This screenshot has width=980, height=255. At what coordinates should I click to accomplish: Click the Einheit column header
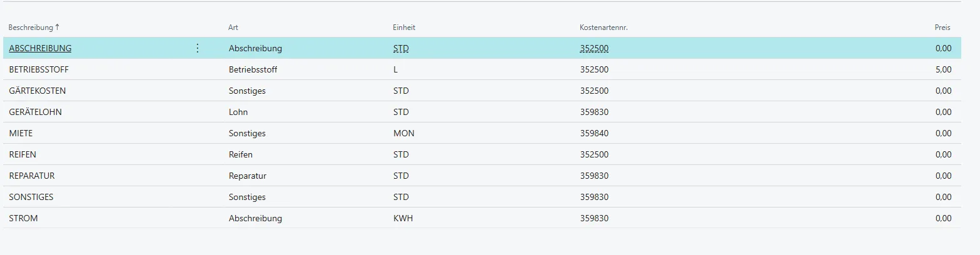(404, 27)
